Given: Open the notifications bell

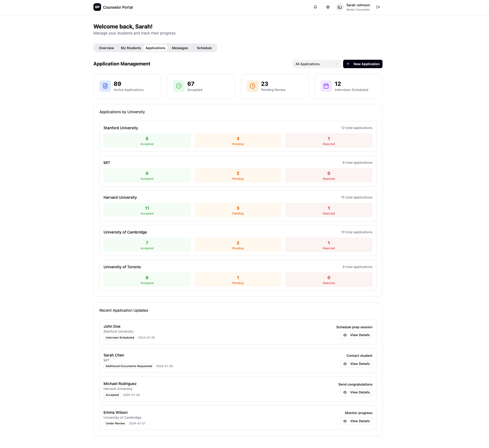Looking at the screenshot, I should click(315, 7).
